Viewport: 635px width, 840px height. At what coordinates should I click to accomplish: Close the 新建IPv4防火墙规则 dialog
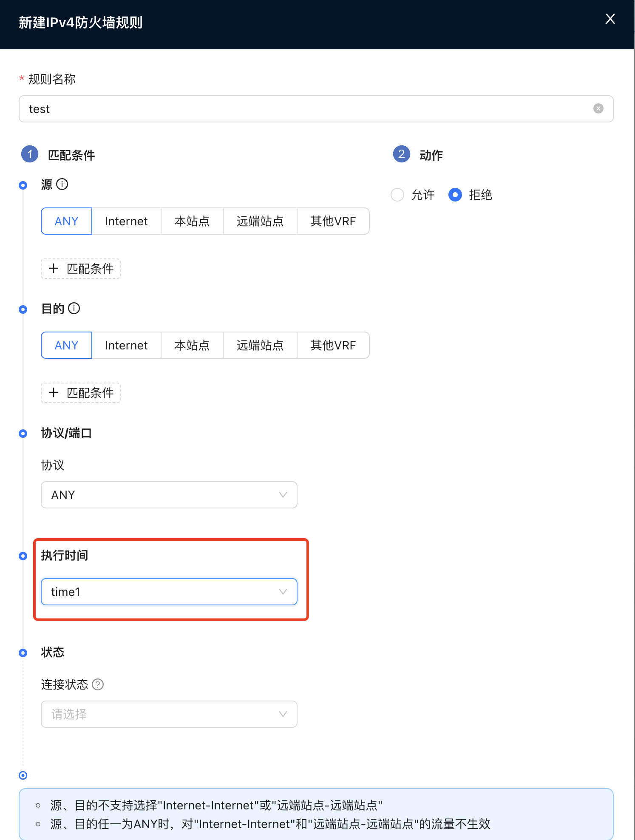[610, 19]
